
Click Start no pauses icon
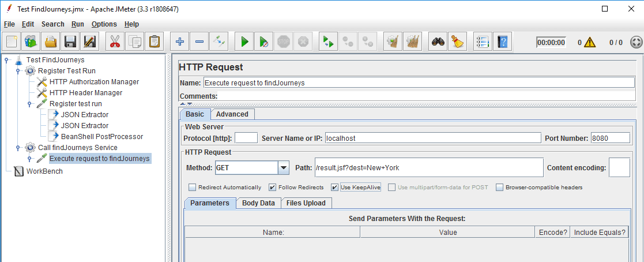263,42
